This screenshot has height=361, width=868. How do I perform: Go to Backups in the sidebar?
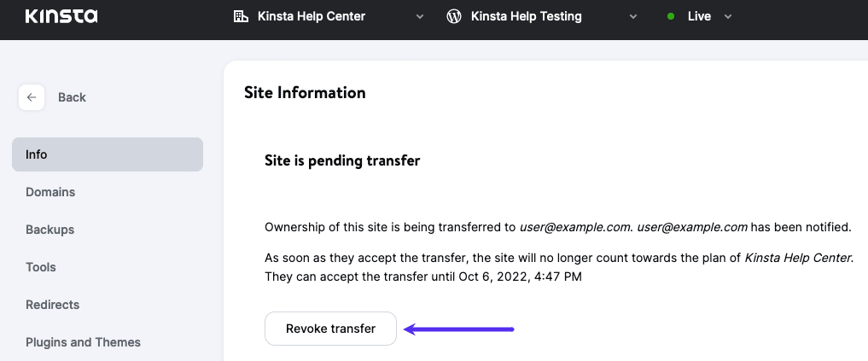(x=50, y=230)
